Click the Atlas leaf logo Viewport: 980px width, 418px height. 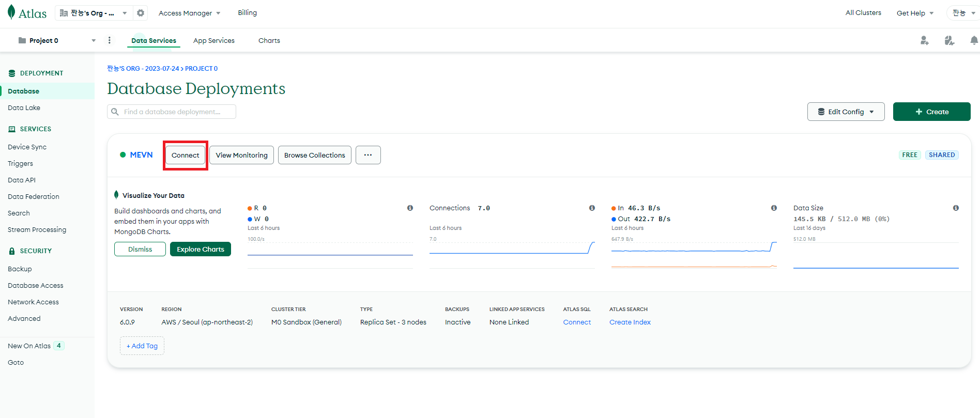pyautogui.click(x=11, y=12)
